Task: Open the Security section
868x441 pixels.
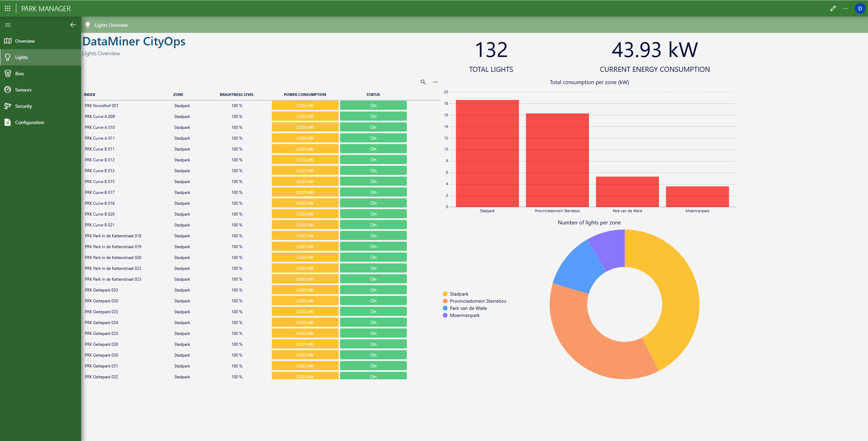Action: pos(23,106)
